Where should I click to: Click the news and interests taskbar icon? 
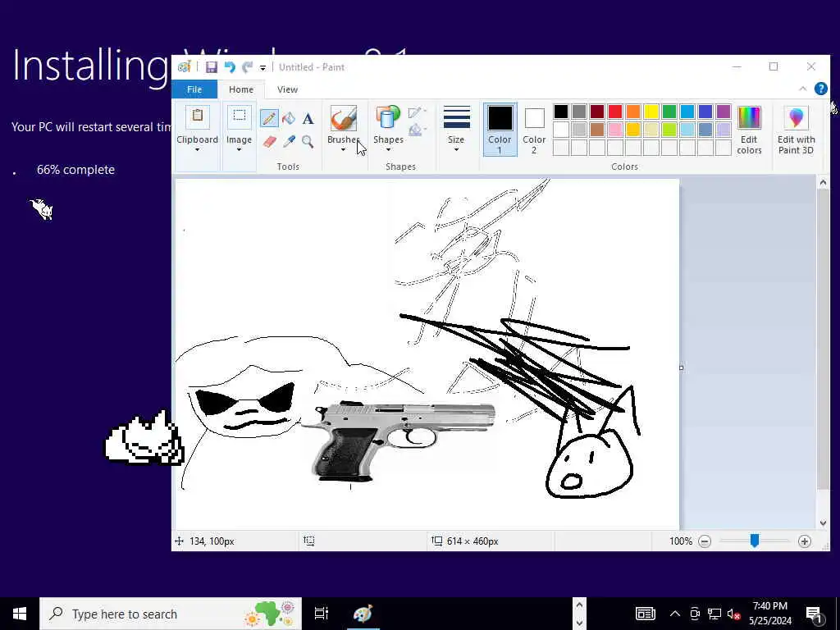[x=645, y=614]
